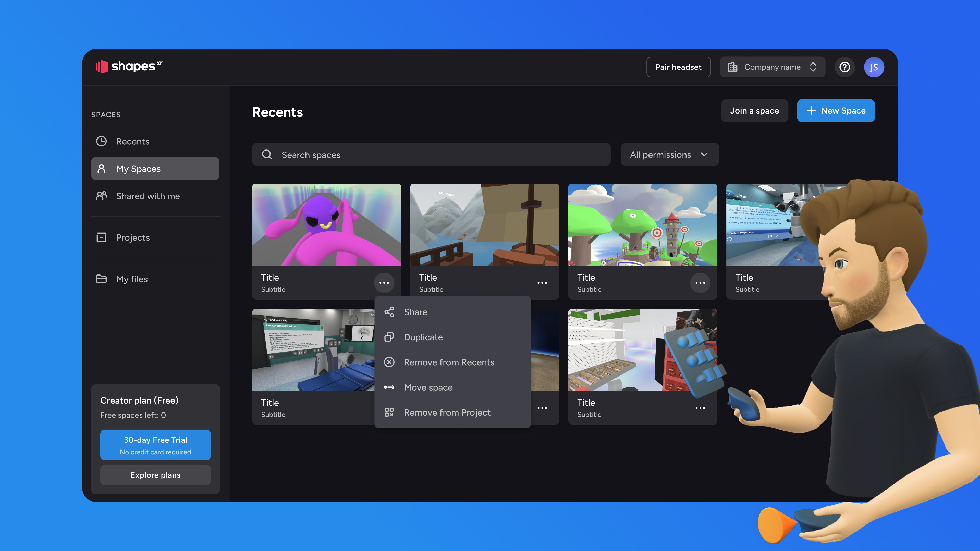Viewport: 980px width, 551px height.
Task: Open the JS user avatar menu
Action: click(x=874, y=67)
